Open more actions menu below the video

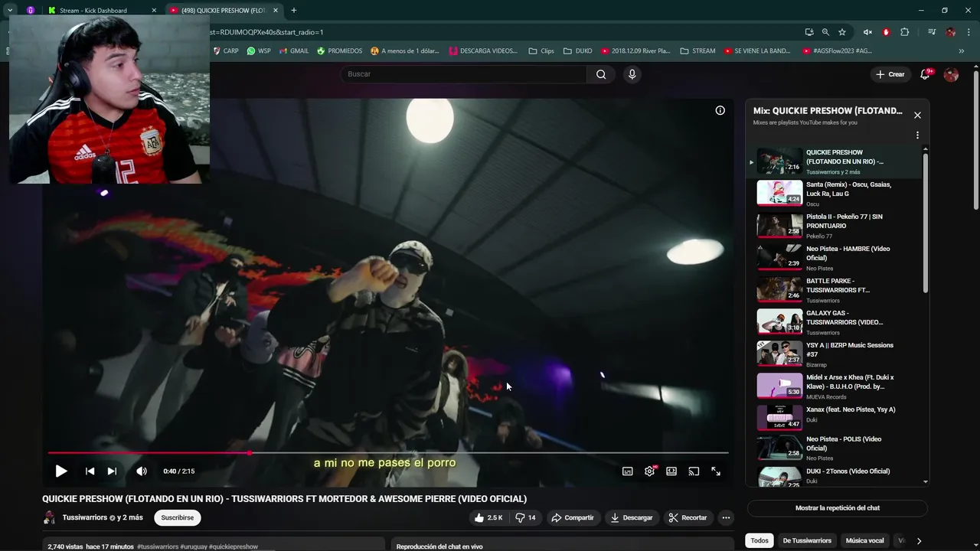726,518
